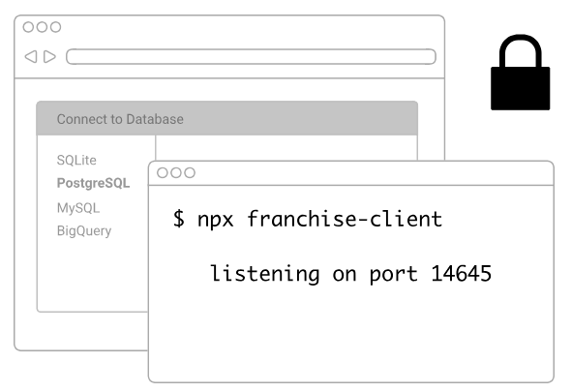Click the last circle of terminal window

190,173
